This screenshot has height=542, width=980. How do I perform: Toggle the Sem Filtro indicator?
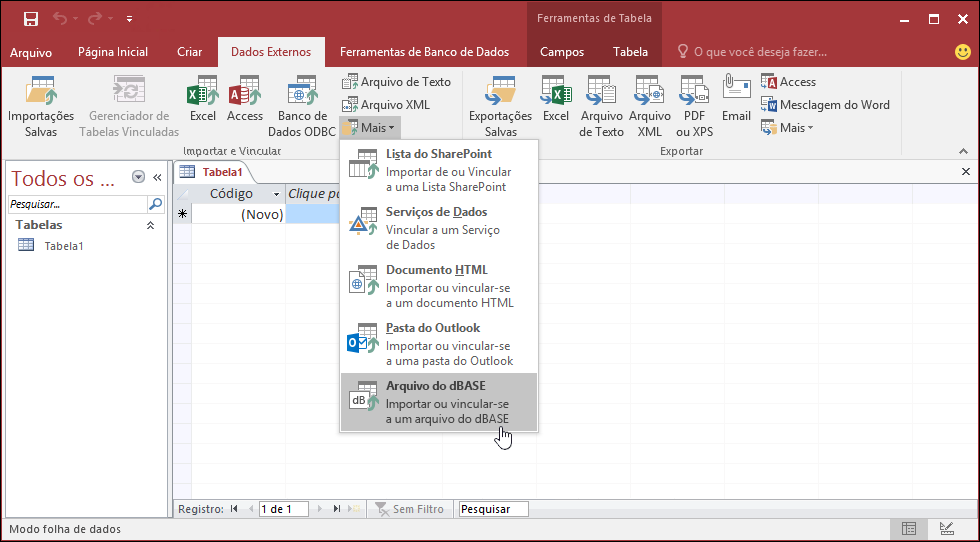coord(409,509)
